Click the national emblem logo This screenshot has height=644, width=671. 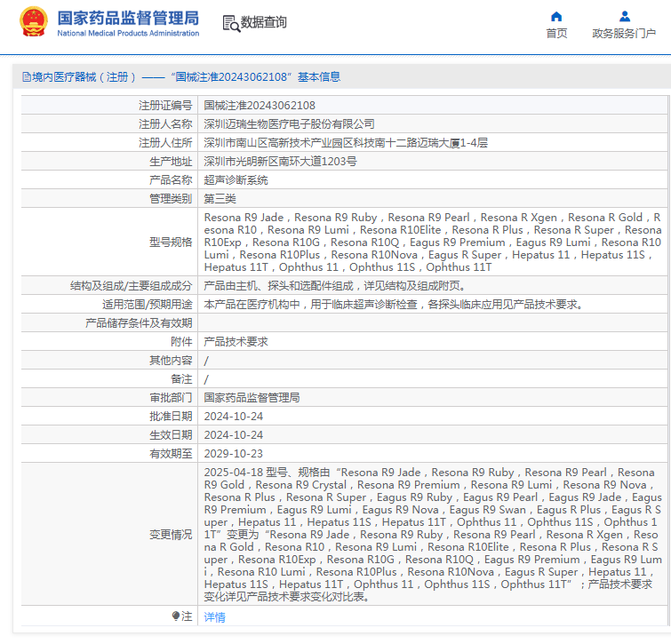(x=34, y=21)
